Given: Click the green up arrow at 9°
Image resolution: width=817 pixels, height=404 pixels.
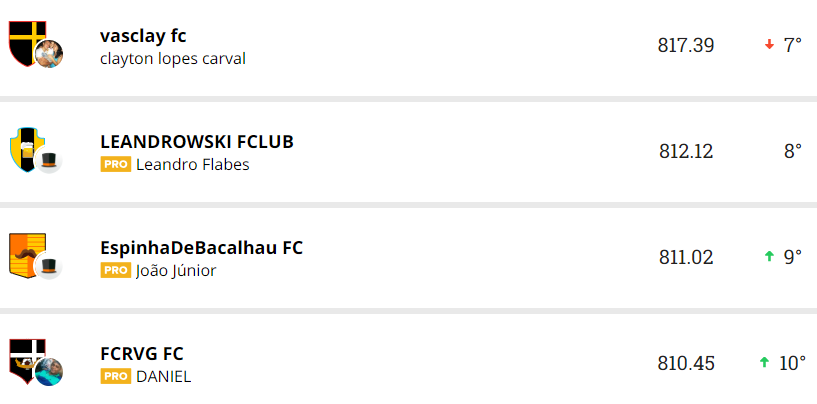Looking at the screenshot, I should click(x=769, y=257).
